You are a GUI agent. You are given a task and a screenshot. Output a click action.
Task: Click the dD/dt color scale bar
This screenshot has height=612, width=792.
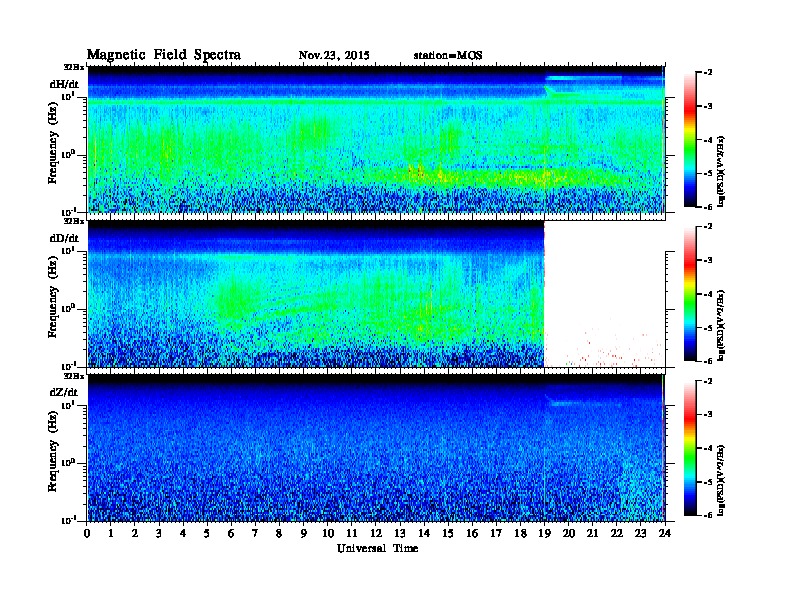click(x=690, y=294)
